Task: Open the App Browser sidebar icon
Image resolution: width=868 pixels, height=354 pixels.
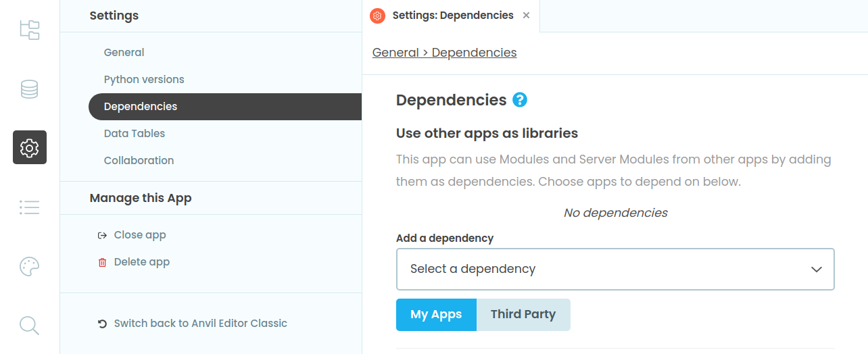Action: [x=30, y=30]
